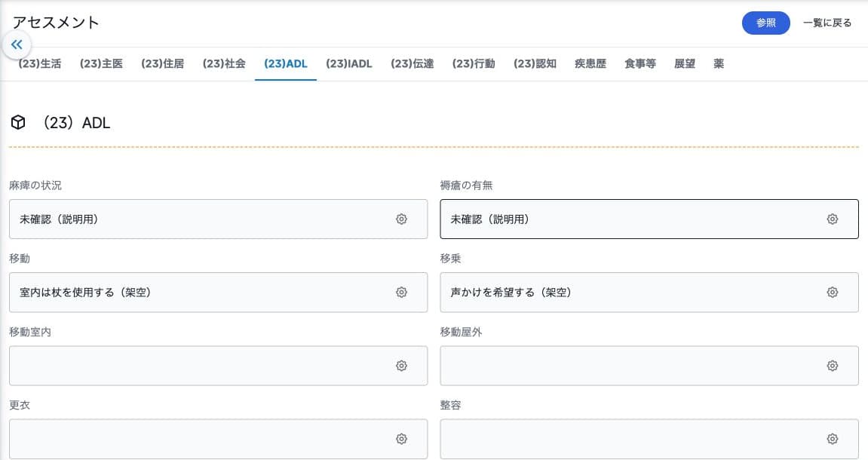Open gear options for 移動室内 field
Image resolution: width=868 pixels, height=460 pixels.
click(401, 366)
